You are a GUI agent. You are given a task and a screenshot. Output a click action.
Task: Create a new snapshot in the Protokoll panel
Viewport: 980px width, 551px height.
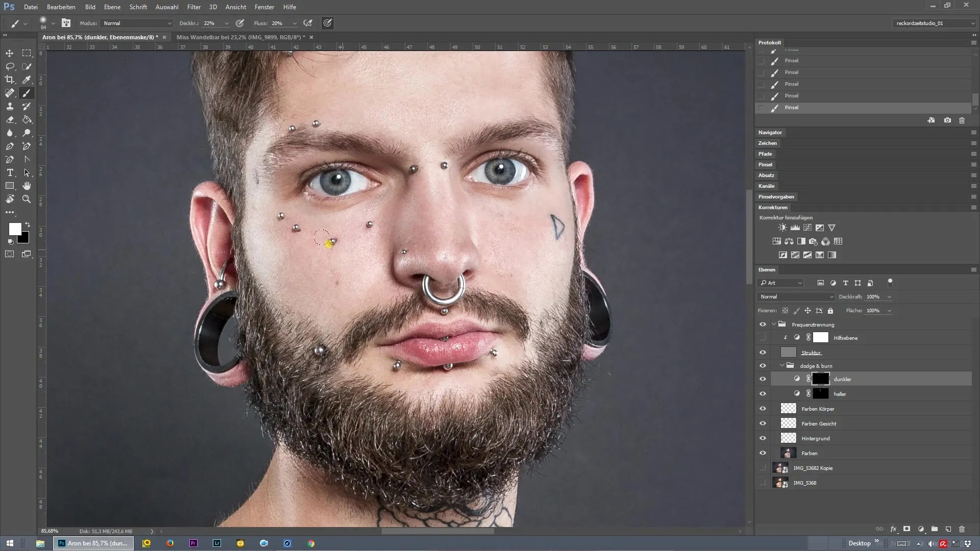pos(947,120)
